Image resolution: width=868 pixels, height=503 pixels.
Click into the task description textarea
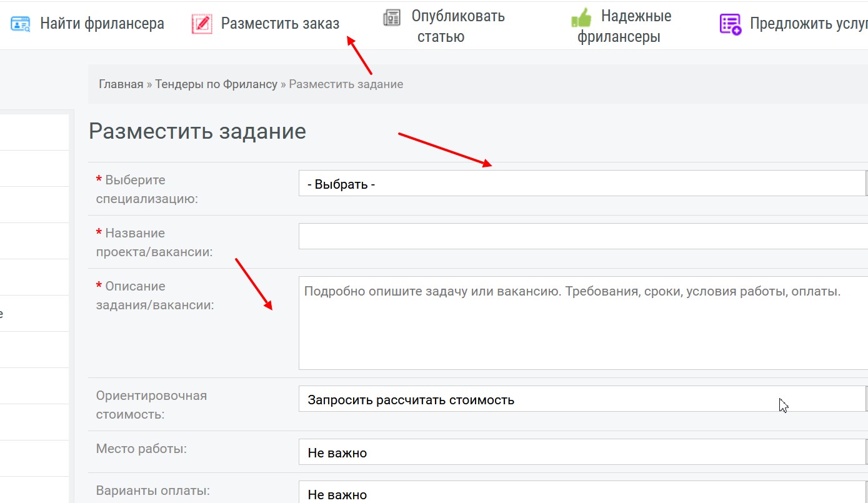[x=583, y=323]
